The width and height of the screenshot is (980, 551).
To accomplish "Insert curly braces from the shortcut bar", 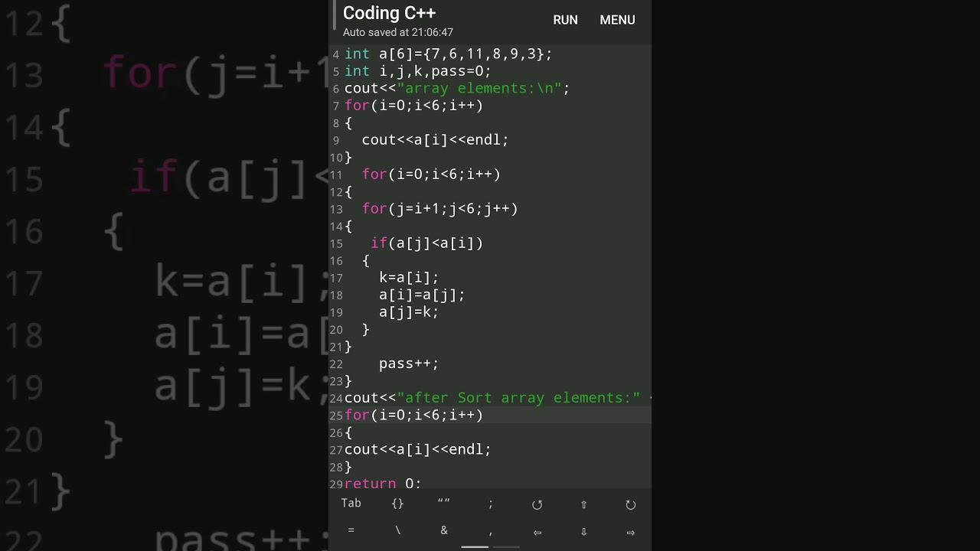I will 397,503.
